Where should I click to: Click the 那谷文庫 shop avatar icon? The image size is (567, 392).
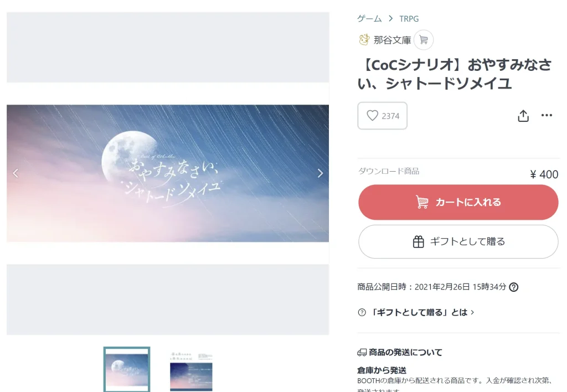[364, 39]
